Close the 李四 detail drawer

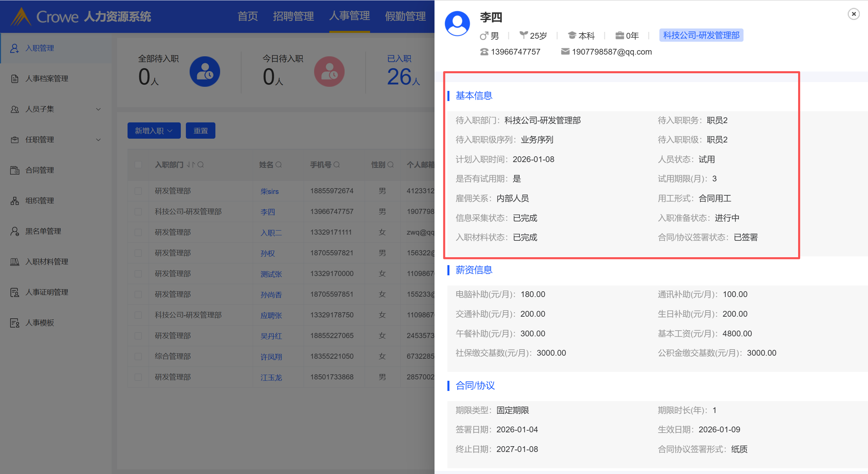click(854, 14)
